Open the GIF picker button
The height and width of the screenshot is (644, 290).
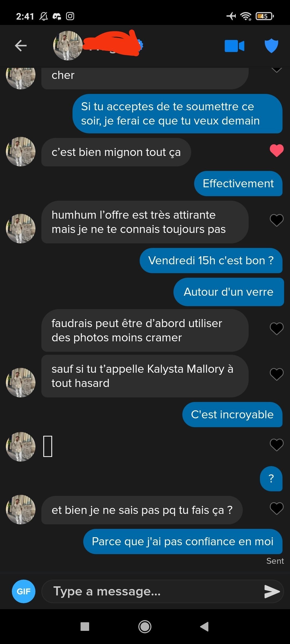[x=24, y=591]
